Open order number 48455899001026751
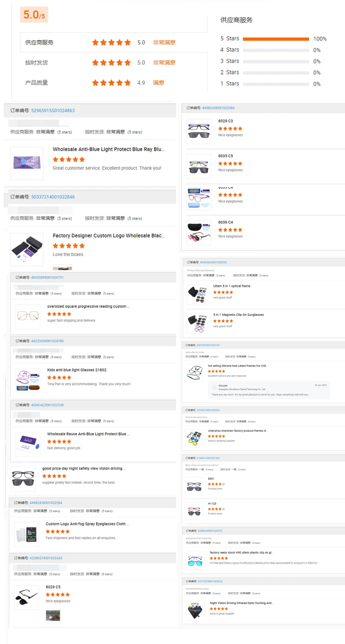Screen dimensions: 345x644 (47, 277)
